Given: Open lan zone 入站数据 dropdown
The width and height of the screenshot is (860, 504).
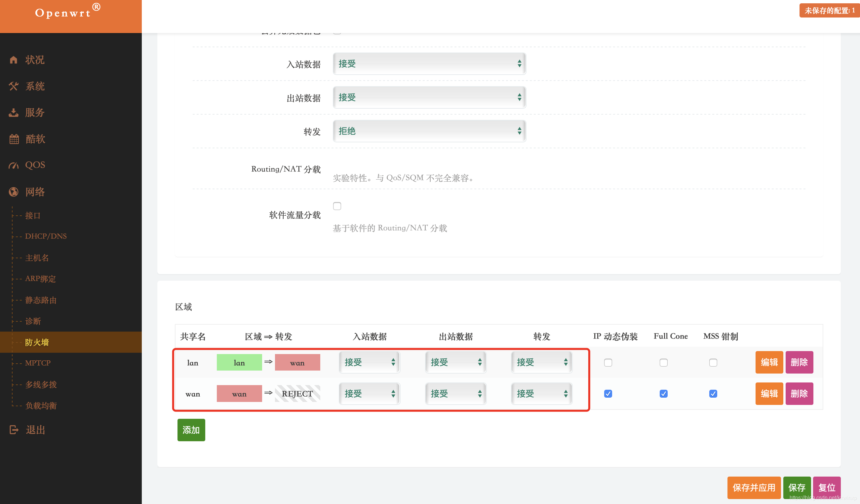Looking at the screenshot, I should click(370, 363).
